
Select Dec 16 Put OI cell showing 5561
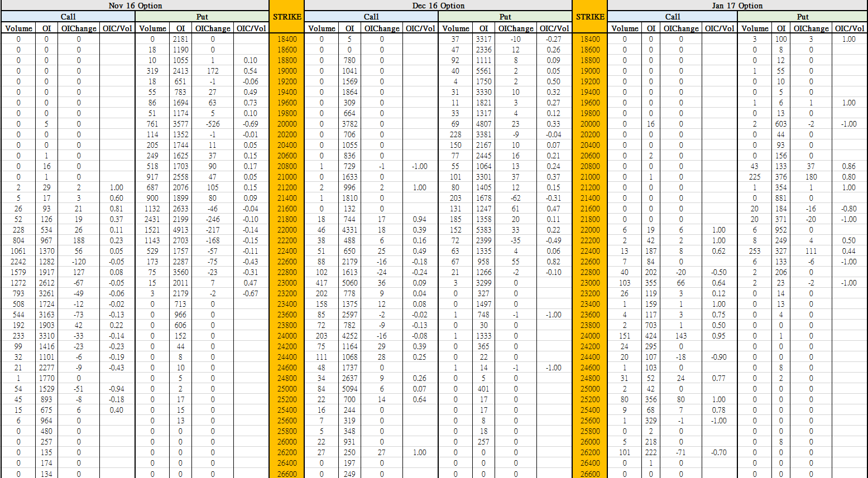(x=483, y=71)
